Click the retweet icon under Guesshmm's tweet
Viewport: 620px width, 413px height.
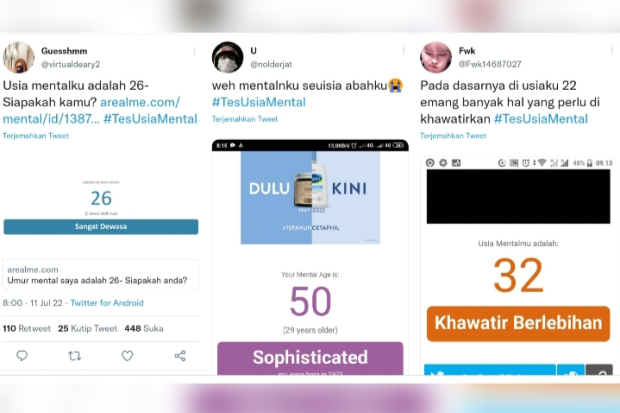(74, 356)
